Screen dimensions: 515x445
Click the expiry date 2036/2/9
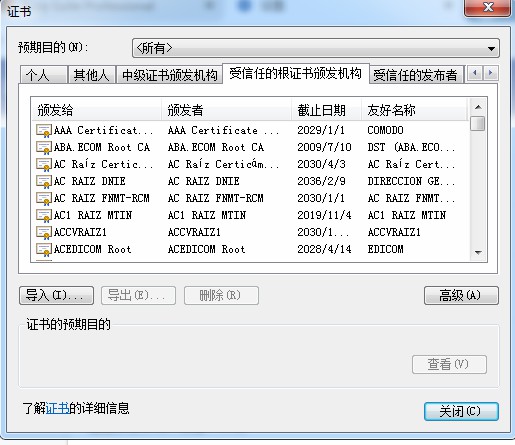(x=321, y=181)
